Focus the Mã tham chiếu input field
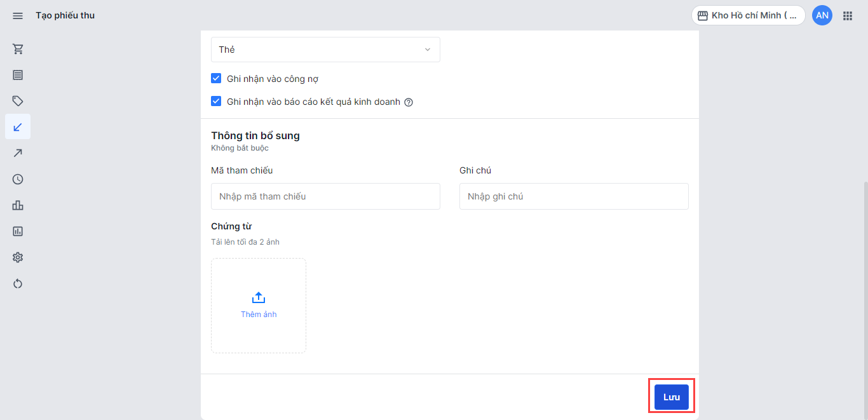 (325, 196)
